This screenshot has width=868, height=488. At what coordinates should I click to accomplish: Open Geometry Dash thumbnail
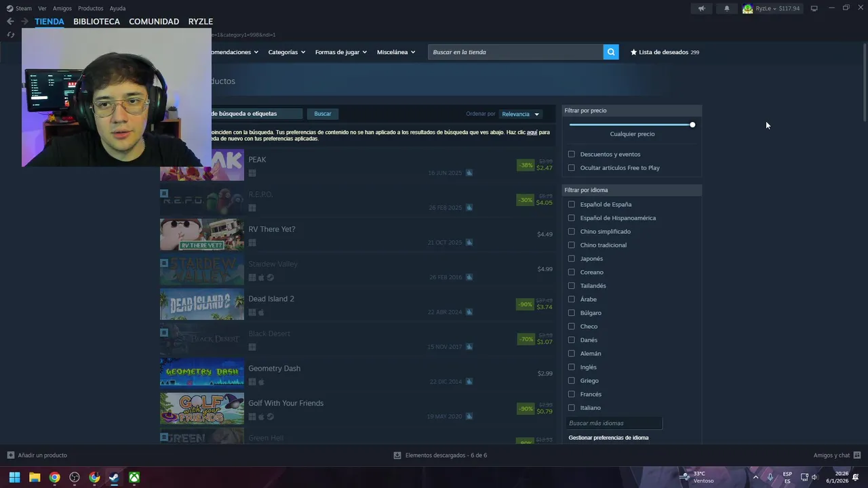[x=202, y=374]
